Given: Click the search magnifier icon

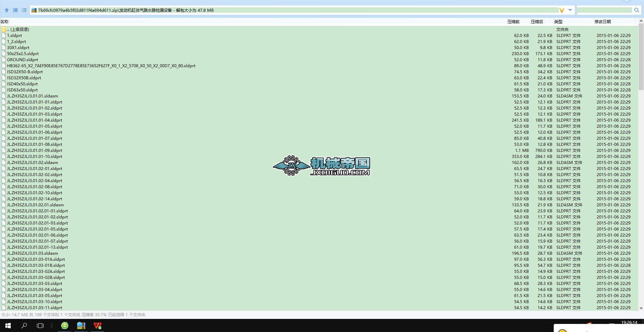Looking at the screenshot, I should tap(637, 10).
